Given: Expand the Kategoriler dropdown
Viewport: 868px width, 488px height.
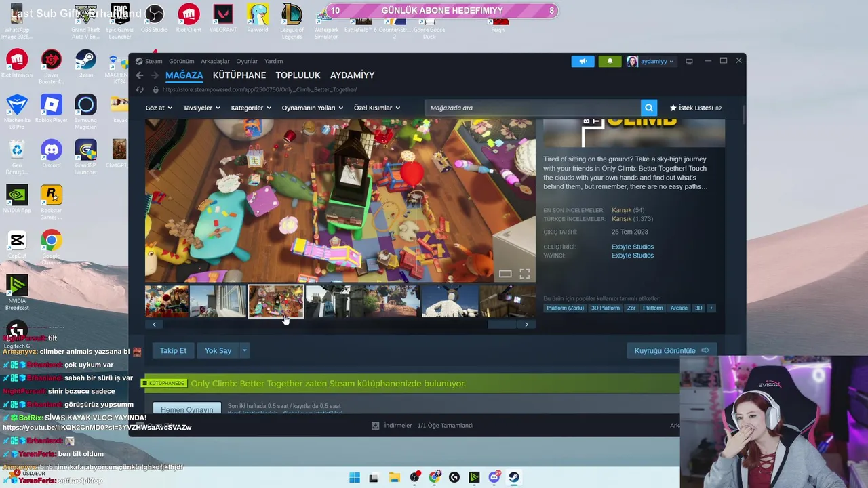Looking at the screenshot, I should pyautogui.click(x=251, y=108).
